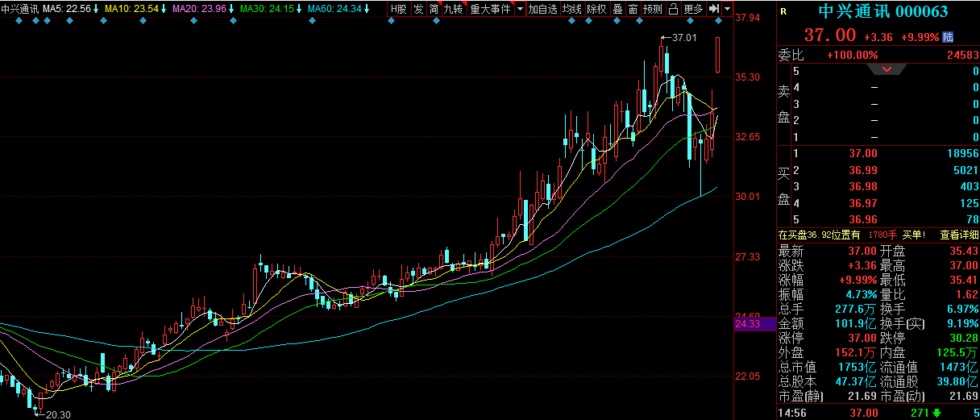Screen dimensions: 980x420
Task: Click buy level 5 price 36.96
Action: click(x=862, y=219)
